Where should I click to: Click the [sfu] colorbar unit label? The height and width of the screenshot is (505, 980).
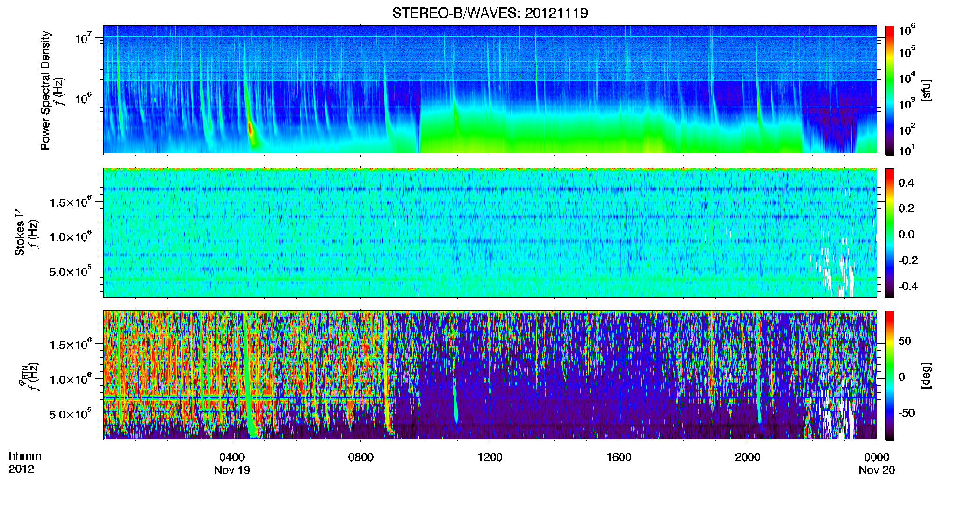pos(926,90)
